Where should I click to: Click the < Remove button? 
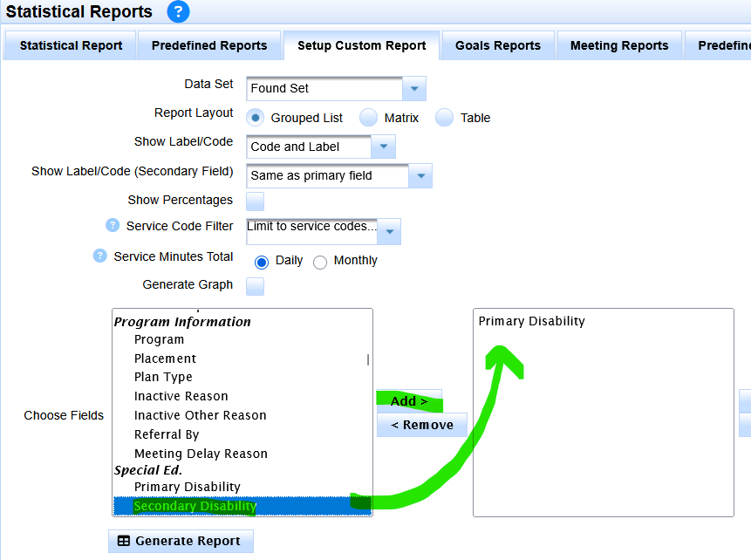coord(422,425)
